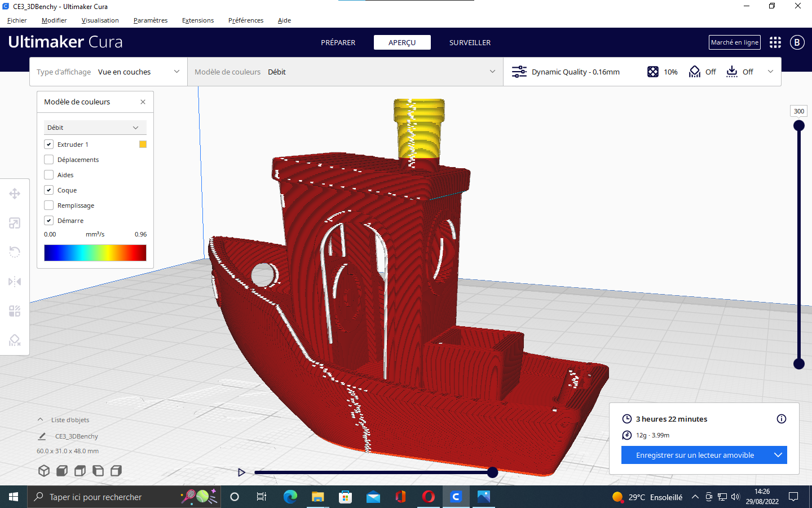Open Microsoft Edge from taskbar
Image resolution: width=812 pixels, height=508 pixels.
click(290, 497)
